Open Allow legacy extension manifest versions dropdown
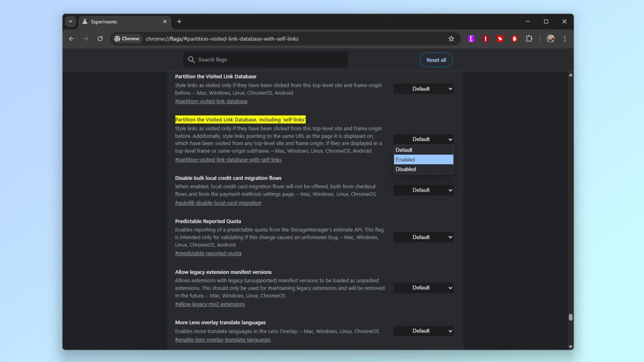644x362 pixels. (x=423, y=288)
